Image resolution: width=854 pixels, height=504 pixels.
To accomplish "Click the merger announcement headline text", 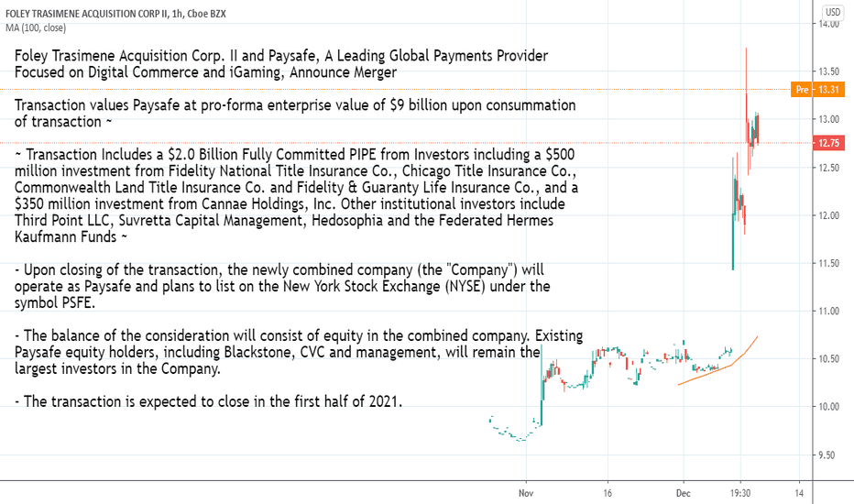I will pyautogui.click(x=281, y=64).
